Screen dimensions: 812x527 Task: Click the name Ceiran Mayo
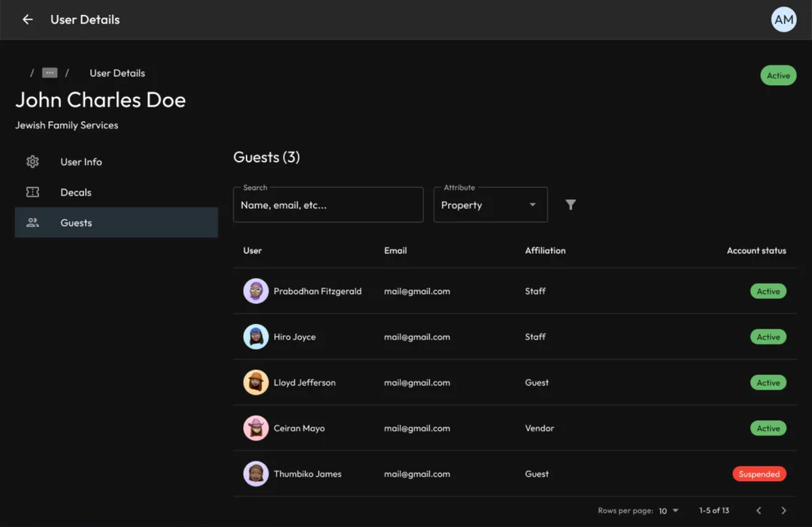point(299,428)
